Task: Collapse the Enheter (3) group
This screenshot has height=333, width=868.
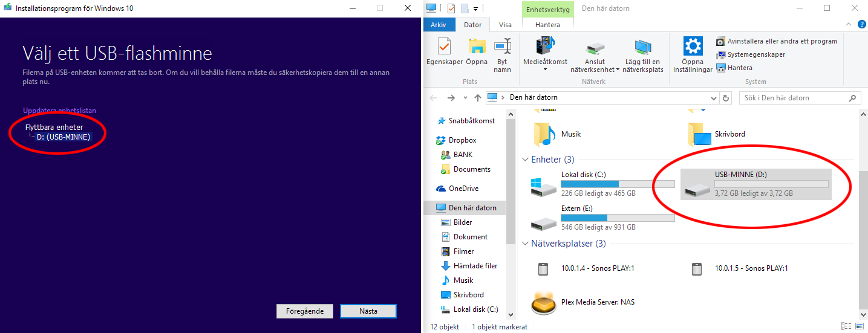Action: coord(525,160)
